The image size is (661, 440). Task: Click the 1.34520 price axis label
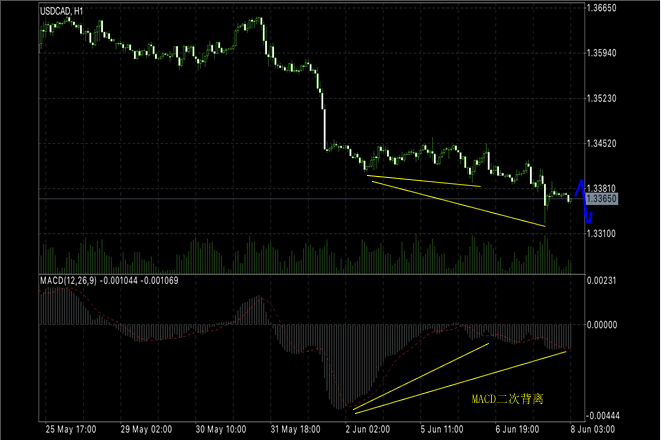(602, 143)
